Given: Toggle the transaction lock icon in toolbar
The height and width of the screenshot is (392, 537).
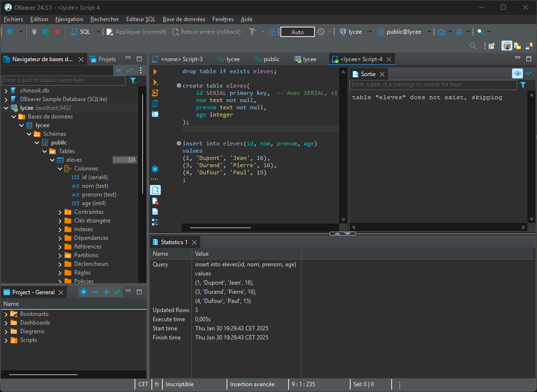Looking at the screenshot, I should coord(272,32).
